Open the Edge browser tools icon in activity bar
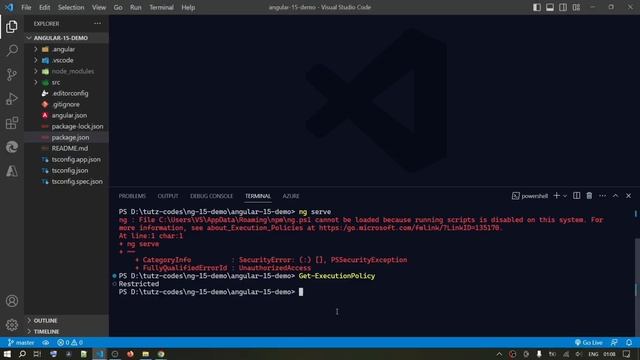Image resolution: width=640 pixels, height=360 pixels. point(12,147)
